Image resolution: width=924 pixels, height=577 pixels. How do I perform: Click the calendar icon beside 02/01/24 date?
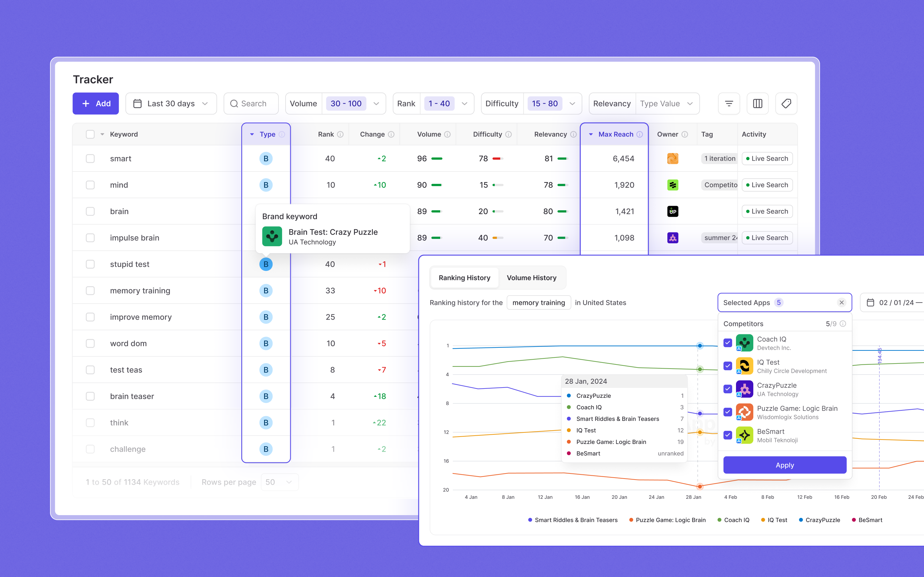point(870,303)
